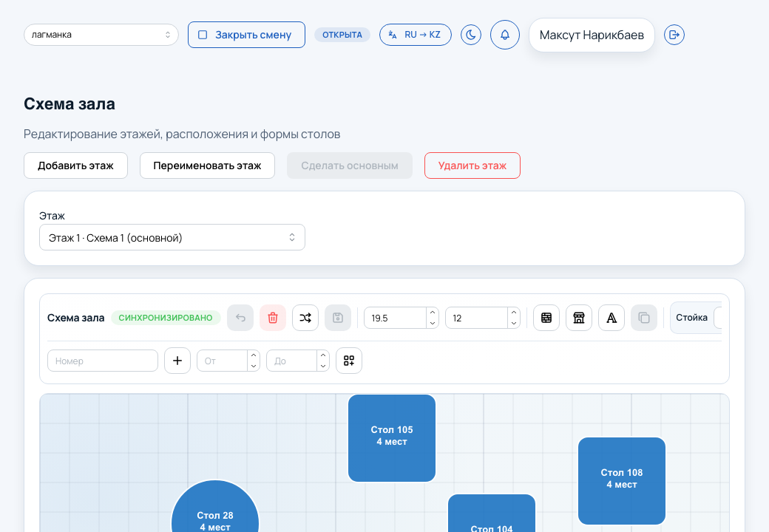Select table 'Стол 104' on the plan
This screenshot has height=532, width=769.
tap(492, 514)
